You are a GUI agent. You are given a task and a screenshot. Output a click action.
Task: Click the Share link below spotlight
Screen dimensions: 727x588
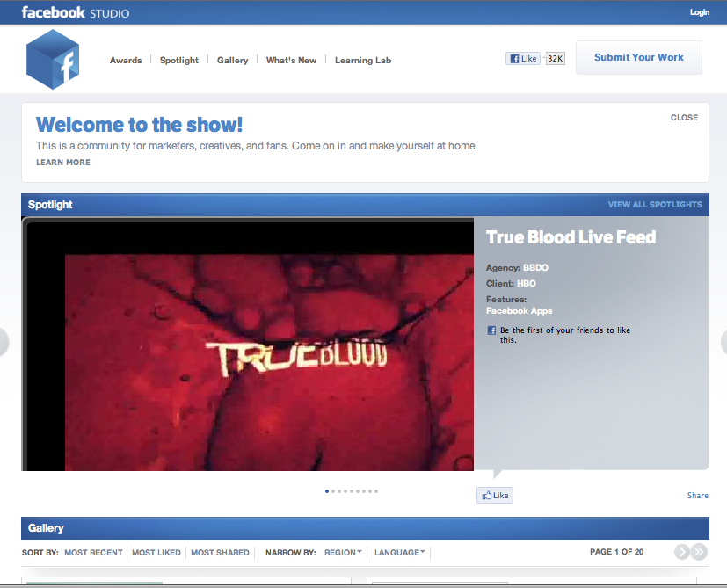click(697, 495)
